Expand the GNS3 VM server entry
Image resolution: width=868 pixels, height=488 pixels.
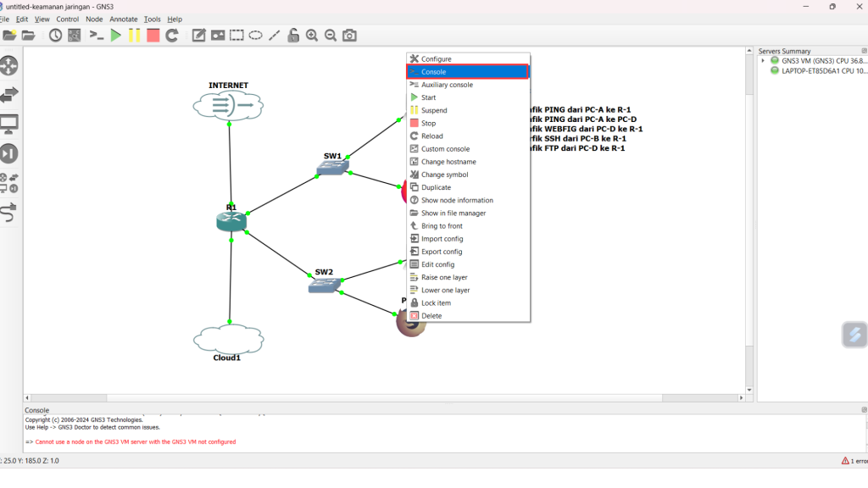(763, 60)
